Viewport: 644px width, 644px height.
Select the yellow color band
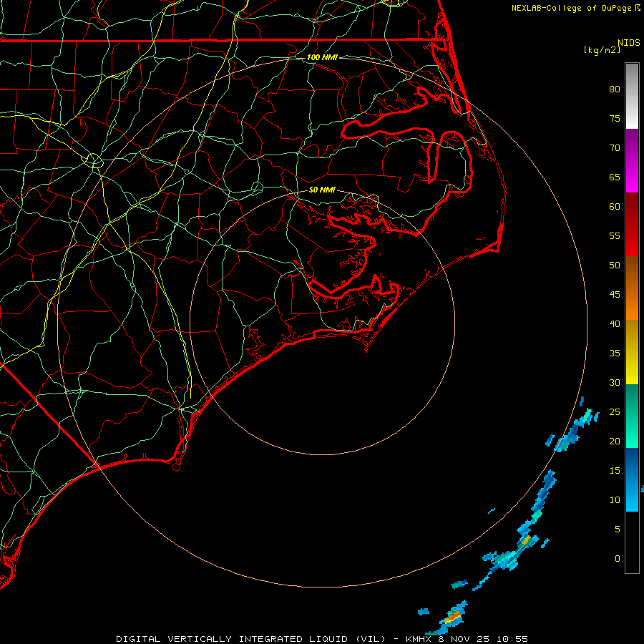click(x=632, y=352)
